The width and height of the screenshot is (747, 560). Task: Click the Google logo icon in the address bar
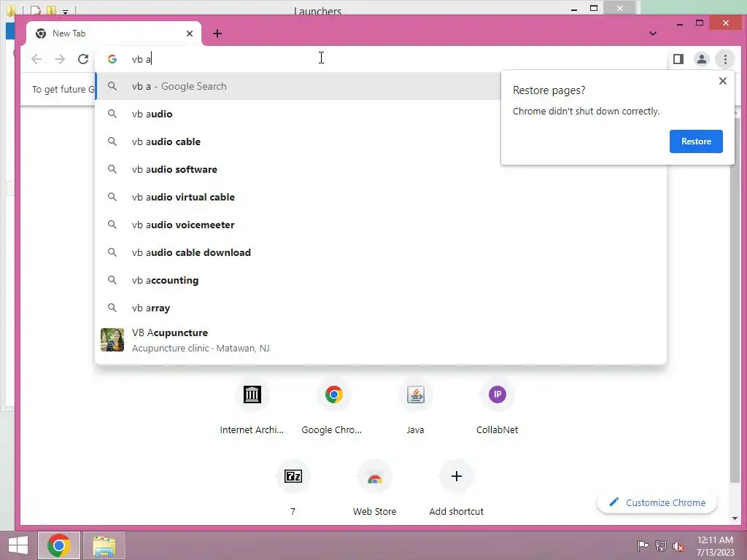point(112,59)
